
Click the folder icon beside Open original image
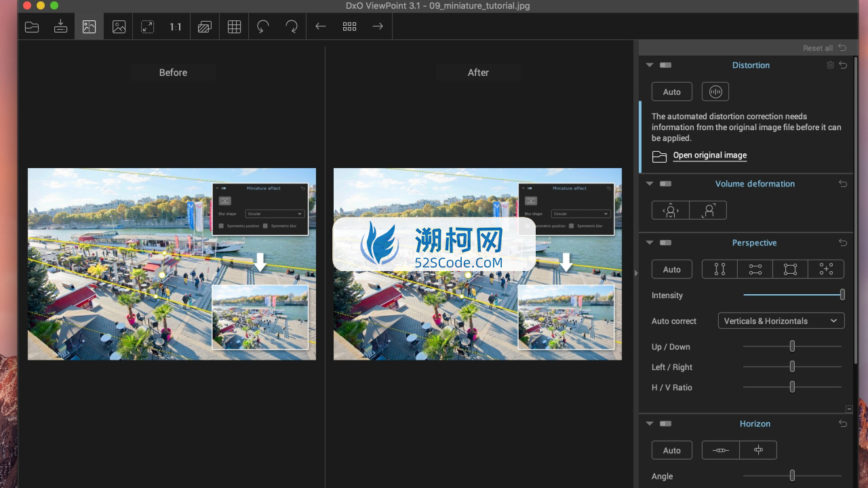[x=659, y=156]
